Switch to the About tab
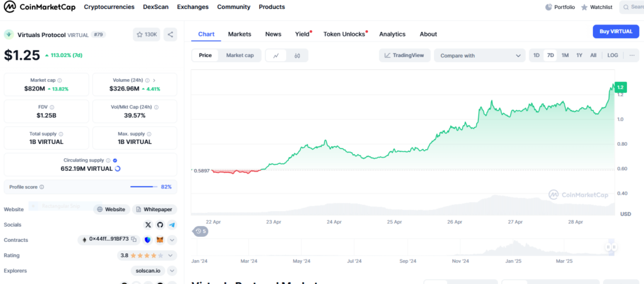This screenshot has height=284, width=644. coord(428,34)
